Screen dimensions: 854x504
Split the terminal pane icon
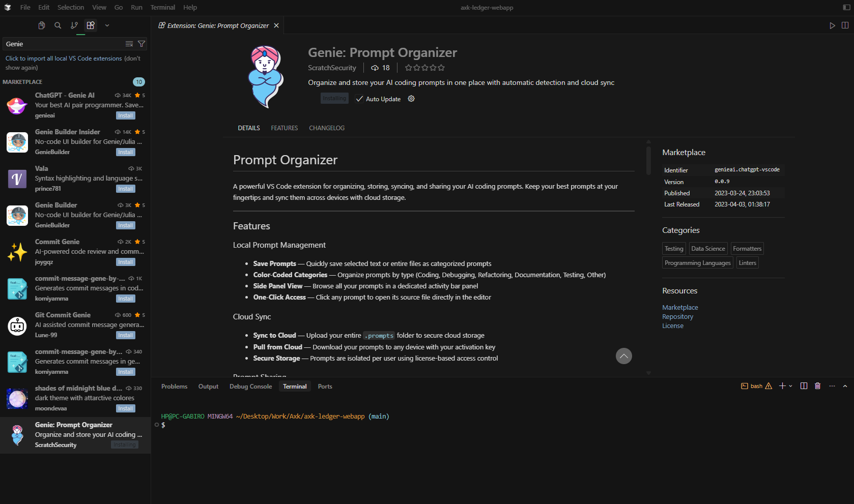(804, 386)
